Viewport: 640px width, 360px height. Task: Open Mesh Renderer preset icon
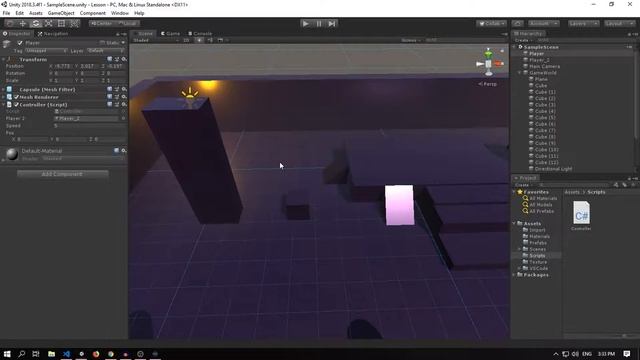[x=117, y=97]
